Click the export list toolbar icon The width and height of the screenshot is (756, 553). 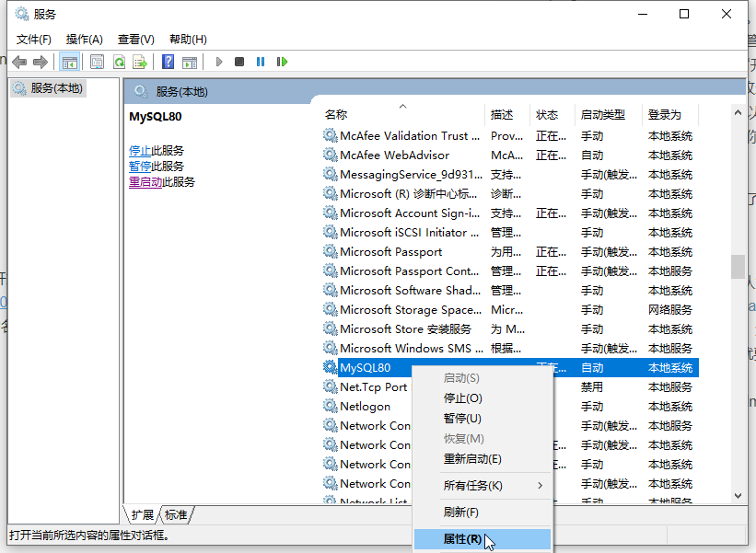pos(140,62)
